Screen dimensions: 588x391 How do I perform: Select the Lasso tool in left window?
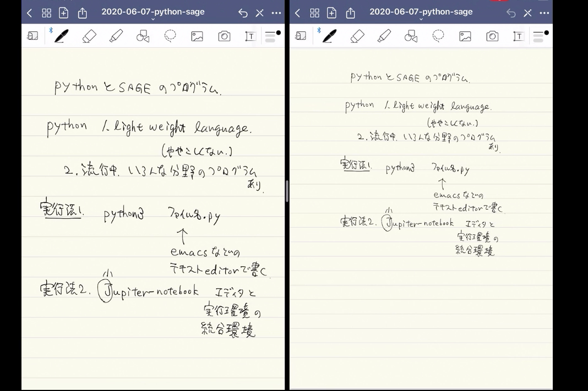(x=170, y=36)
